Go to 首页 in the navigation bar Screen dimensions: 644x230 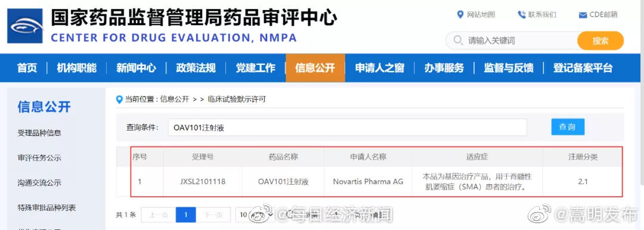click(27, 68)
